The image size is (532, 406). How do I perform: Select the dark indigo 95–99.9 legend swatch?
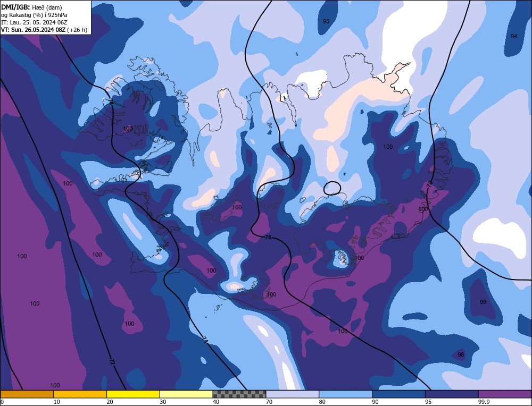click(452, 394)
